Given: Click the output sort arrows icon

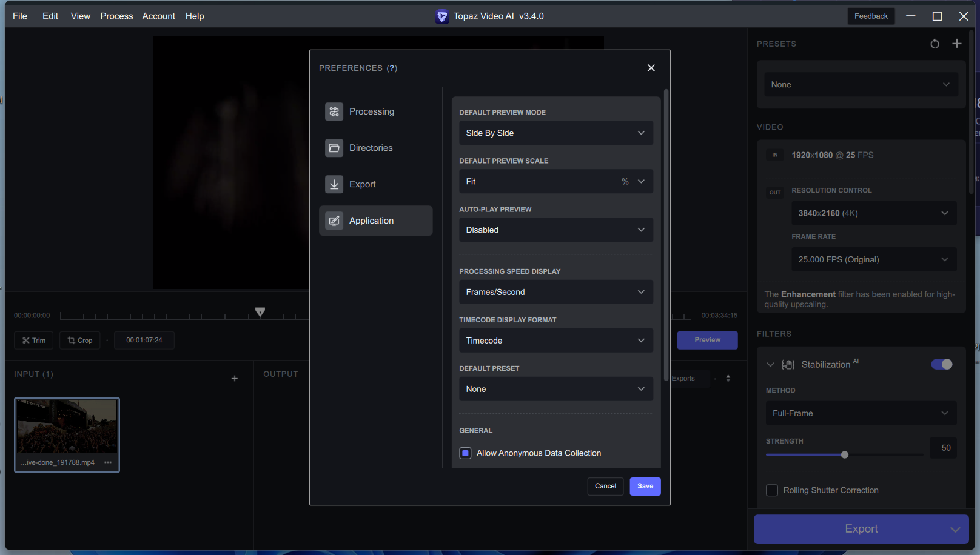Looking at the screenshot, I should [x=728, y=379].
